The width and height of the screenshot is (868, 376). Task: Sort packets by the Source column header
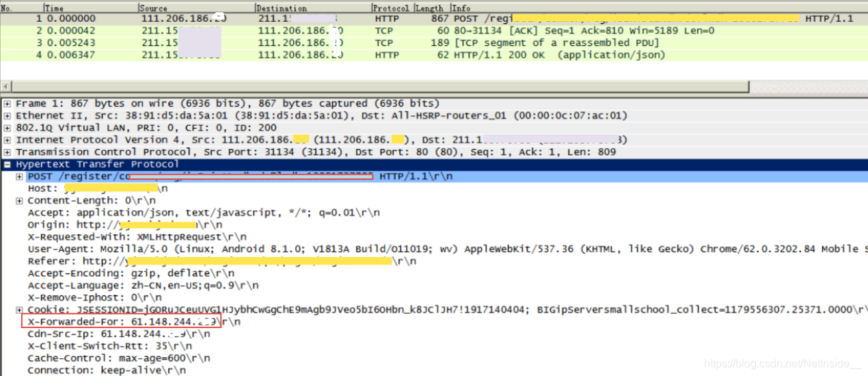pos(196,8)
